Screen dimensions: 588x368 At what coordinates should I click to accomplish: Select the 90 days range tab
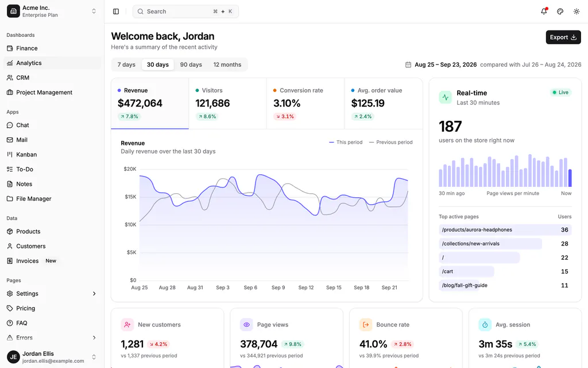[191, 64]
